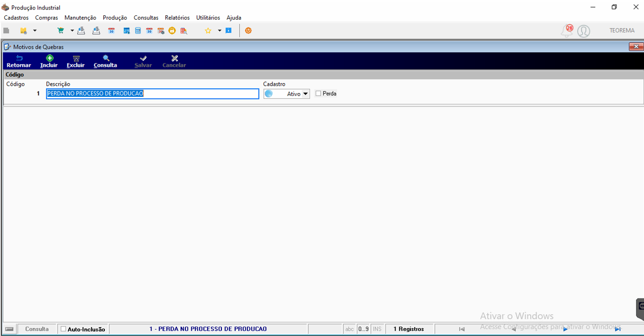Click the dark side tab at the right edge
644x336 pixels.
tap(640, 308)
